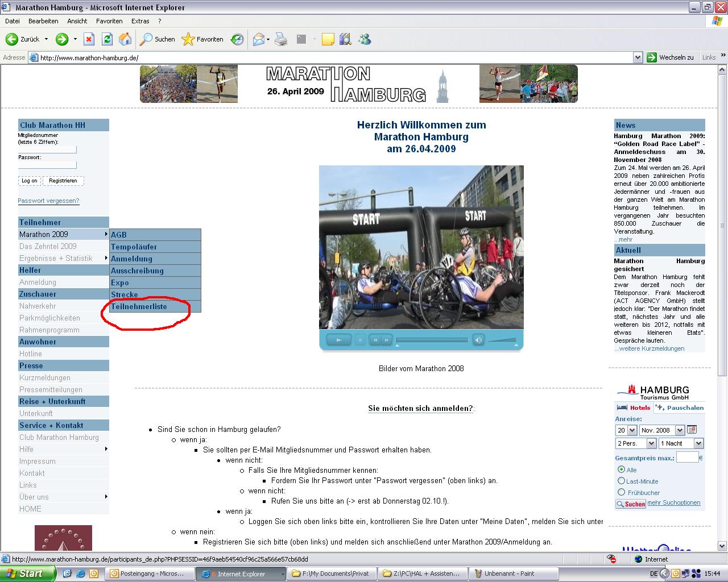Open the Mail toolbar icon
Viewport: 728px width, 582px height.
point(259,39)
